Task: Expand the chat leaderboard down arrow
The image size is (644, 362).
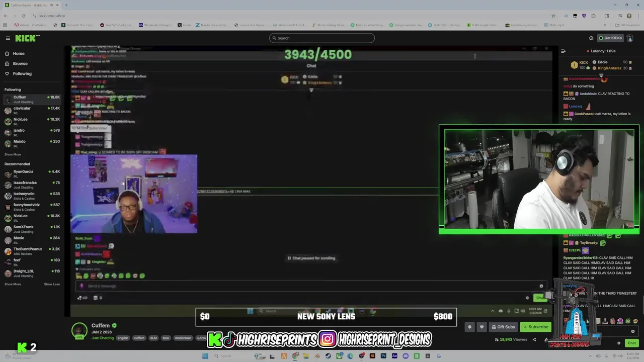Action: coord(601,75)
